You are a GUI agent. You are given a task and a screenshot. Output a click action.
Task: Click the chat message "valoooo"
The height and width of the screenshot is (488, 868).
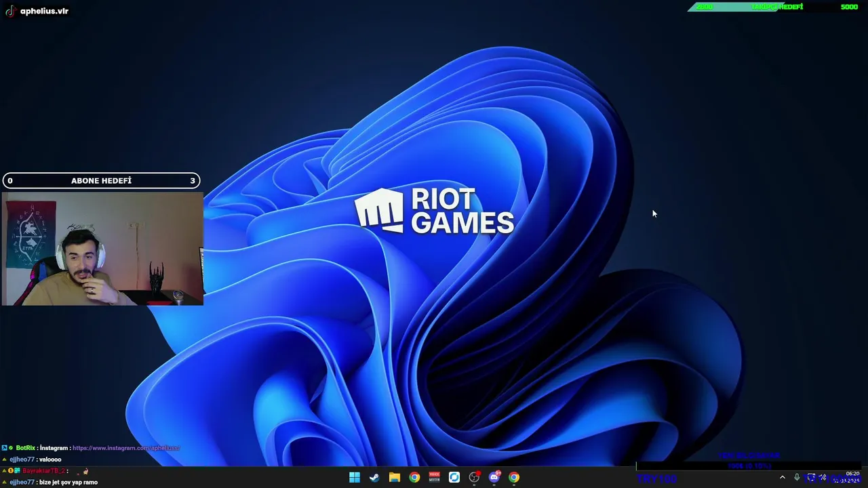50,460
